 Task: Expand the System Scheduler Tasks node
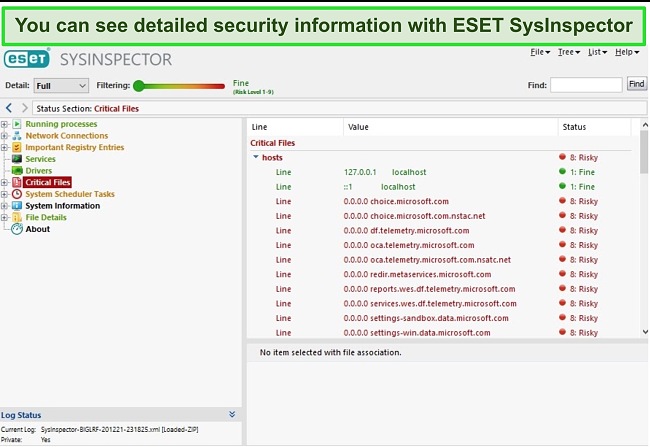(5, 194)
